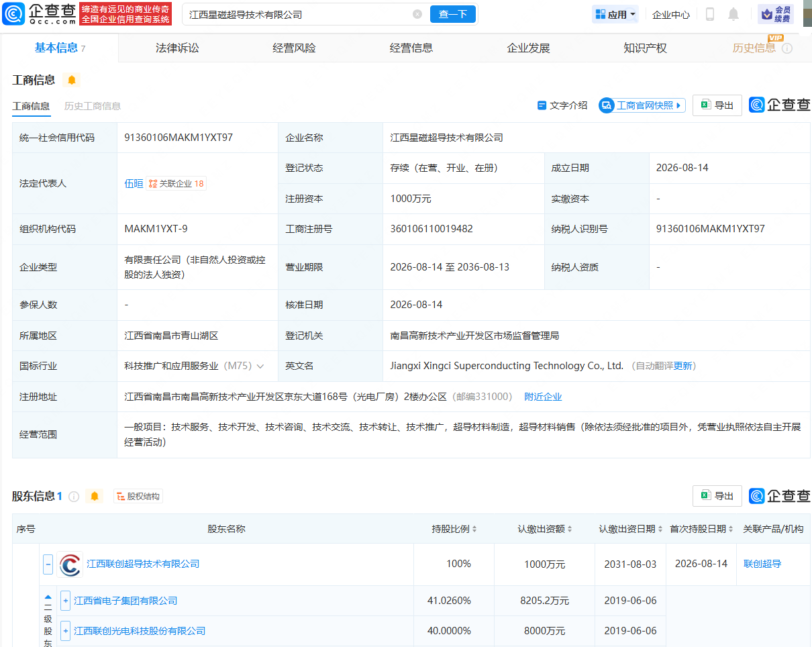Click the Qcc.com logo in header
This screenshot has width=812, height=647.
[x=39, y=13]
